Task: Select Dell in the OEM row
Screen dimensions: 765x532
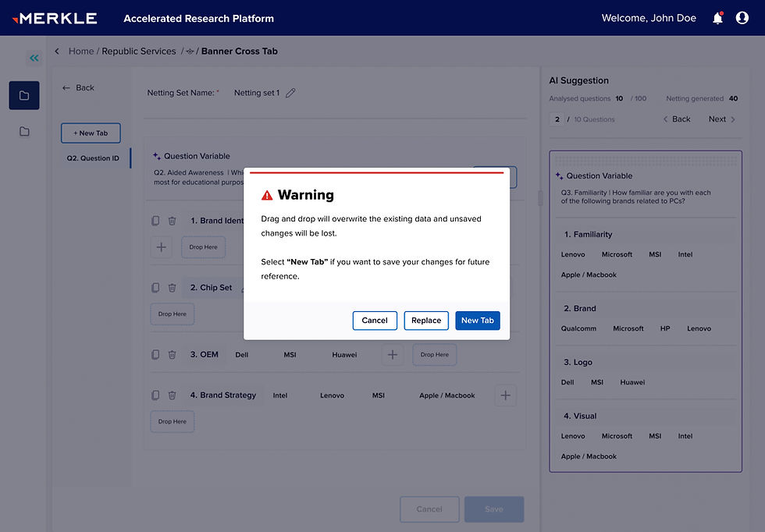Action: tap(241, 355)
